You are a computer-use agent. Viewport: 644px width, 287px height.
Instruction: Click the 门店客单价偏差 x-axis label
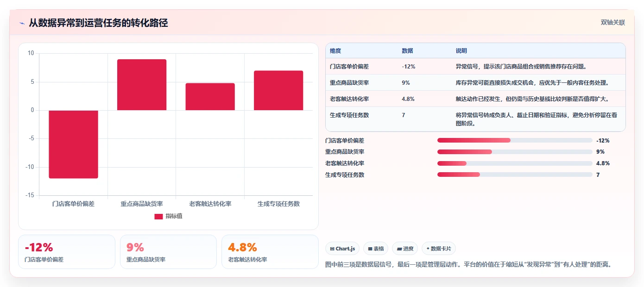tap(73, 204)
